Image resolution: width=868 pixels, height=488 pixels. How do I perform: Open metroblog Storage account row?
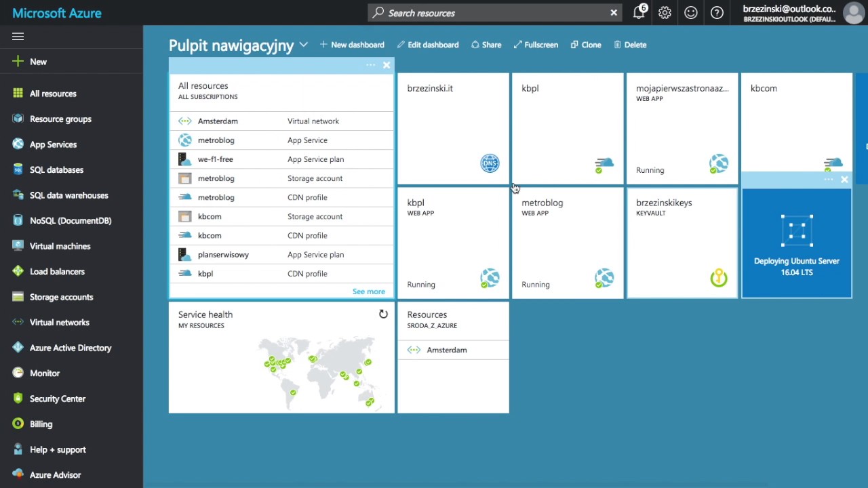coord(281,178)
